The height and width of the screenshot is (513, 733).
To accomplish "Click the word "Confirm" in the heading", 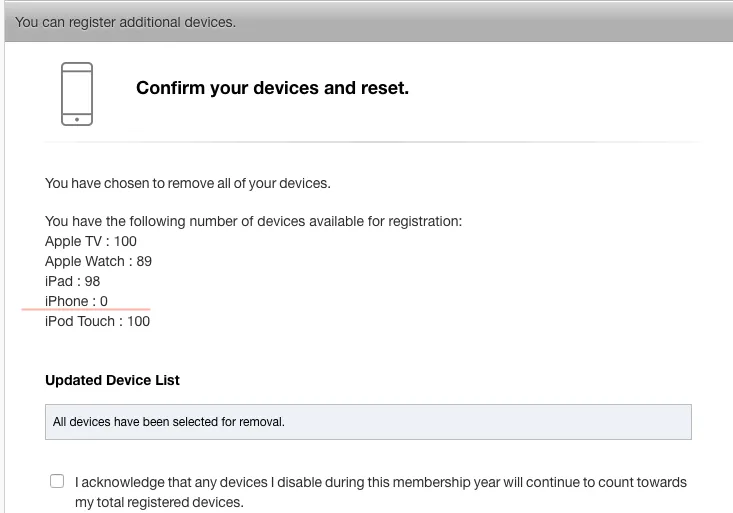I will click(x=169, y=88).
